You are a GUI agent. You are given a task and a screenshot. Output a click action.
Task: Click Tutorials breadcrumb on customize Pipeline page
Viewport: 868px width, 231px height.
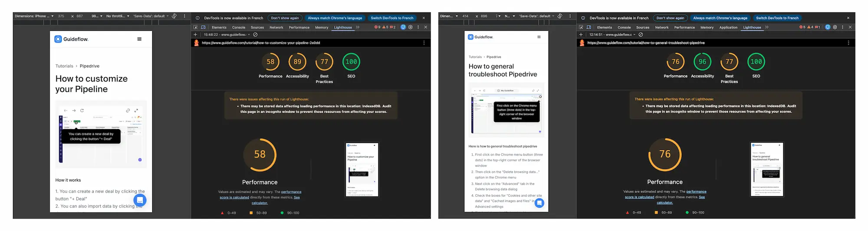click(64, 66)
